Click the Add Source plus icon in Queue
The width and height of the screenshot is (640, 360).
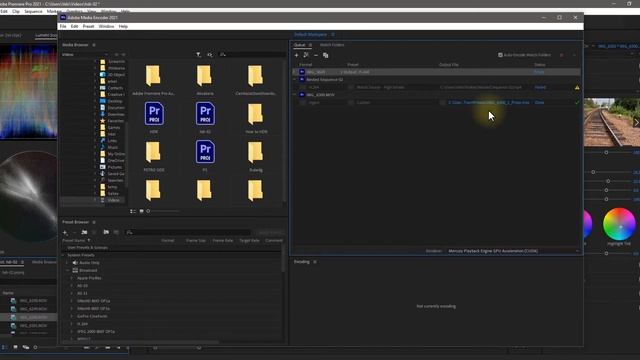[296, 55]
